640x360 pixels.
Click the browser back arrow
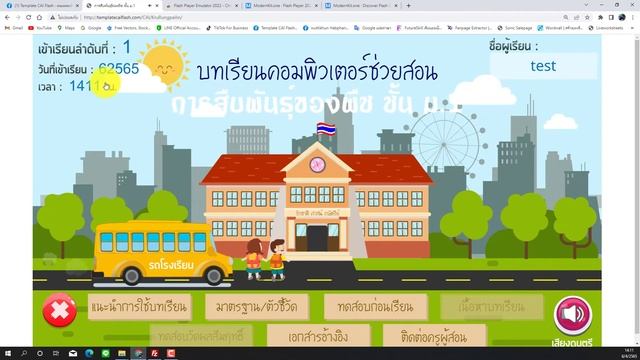pos(7,18)
